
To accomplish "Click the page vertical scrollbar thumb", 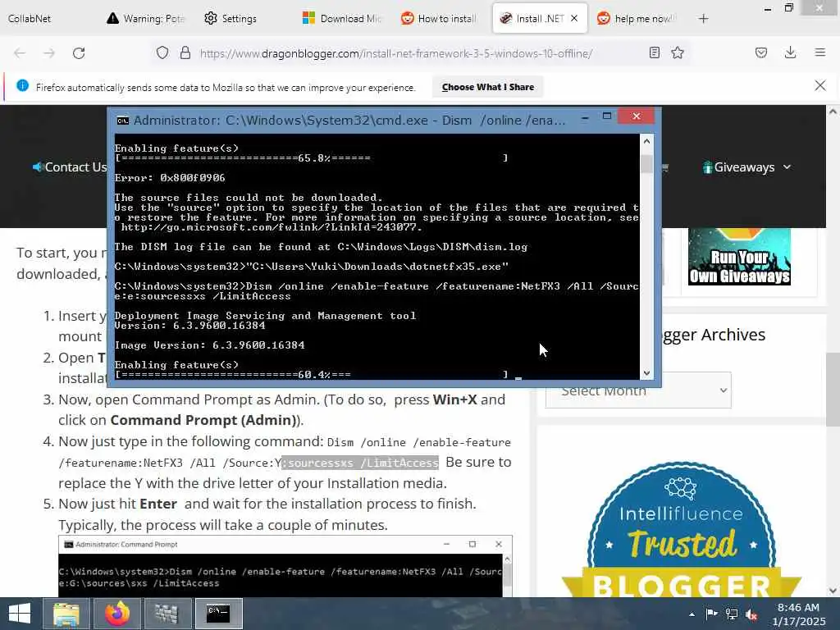I will tap(833, 389).
